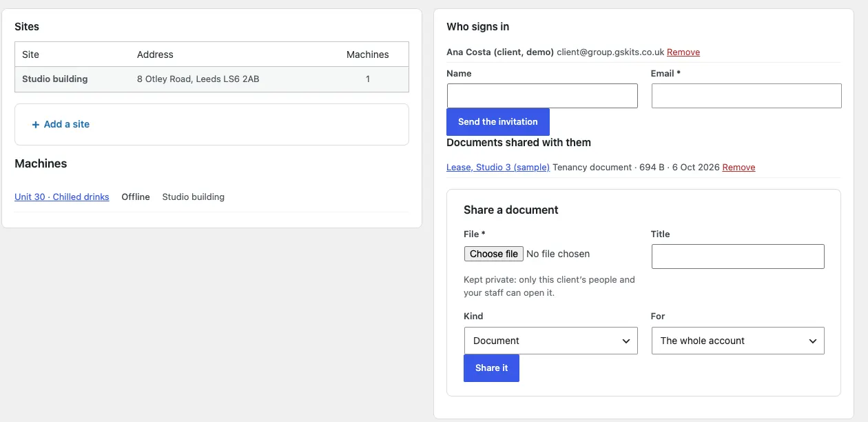868x422 pixels.
Task: Focus the document Title input field
Action: click(x=738, y=257)
